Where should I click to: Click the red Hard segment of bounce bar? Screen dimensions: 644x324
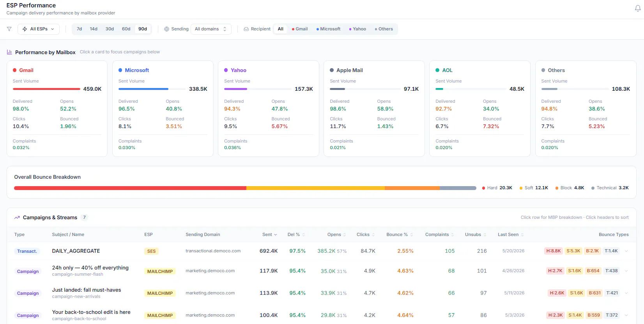coord(130,188)
